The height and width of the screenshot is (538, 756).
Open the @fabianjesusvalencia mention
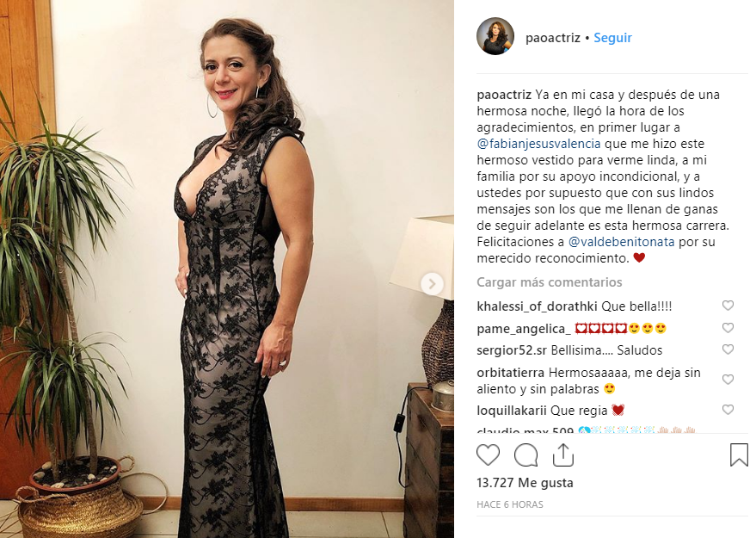[538, 144]
